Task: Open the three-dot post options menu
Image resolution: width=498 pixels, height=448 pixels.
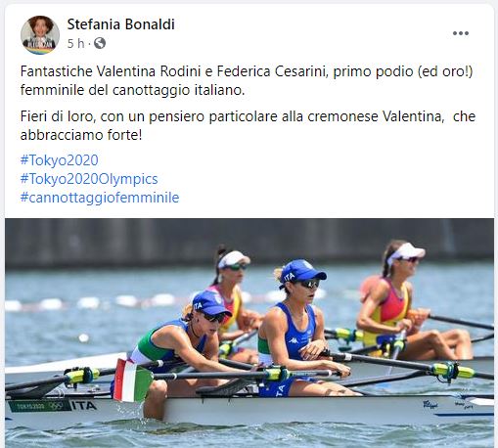Action: click(x=461, y=33)
